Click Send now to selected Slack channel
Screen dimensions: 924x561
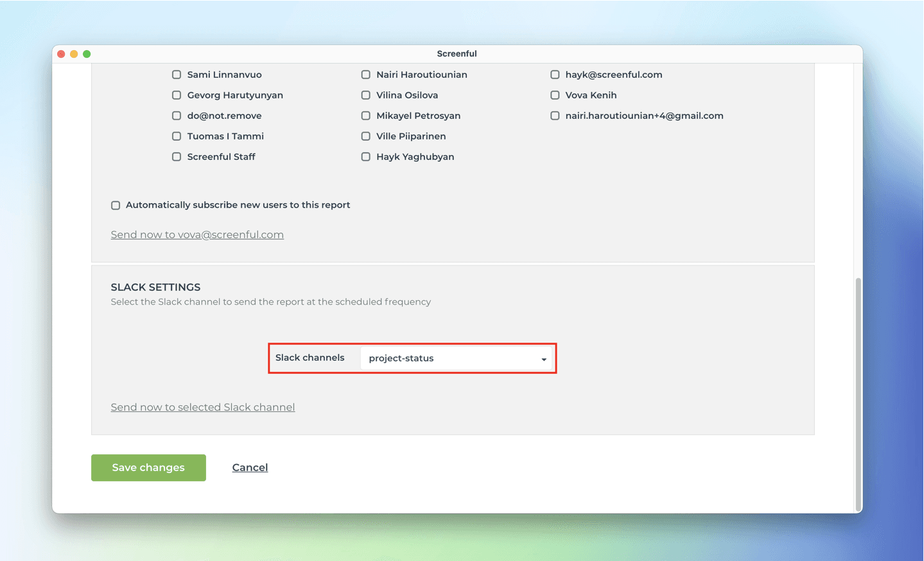203,407
